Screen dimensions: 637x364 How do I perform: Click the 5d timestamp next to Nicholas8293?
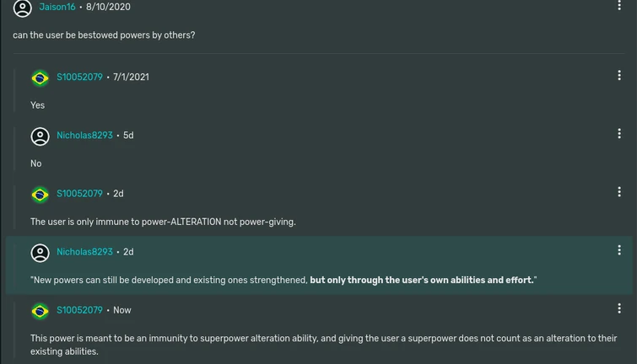coord(128,136)
